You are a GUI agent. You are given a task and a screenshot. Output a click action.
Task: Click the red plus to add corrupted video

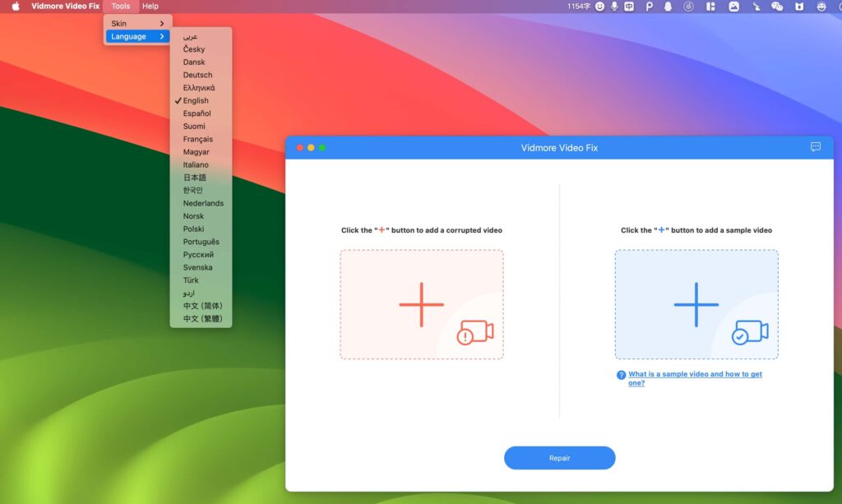421,304
